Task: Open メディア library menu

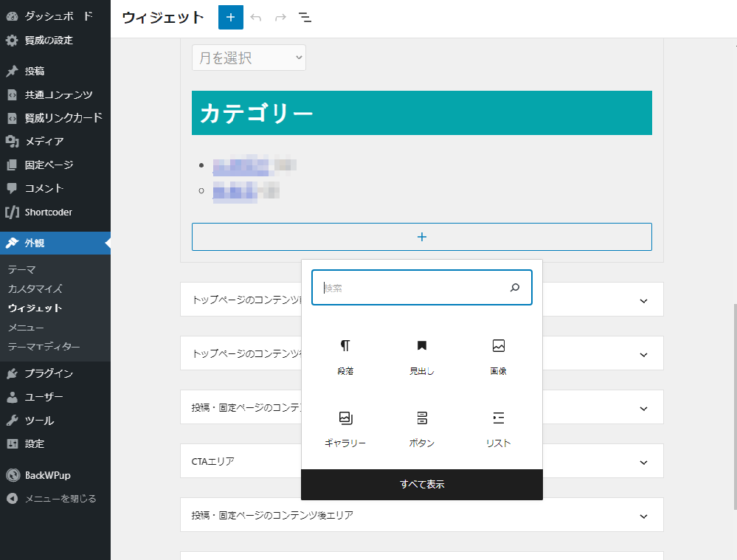Action: pyautogui.click(x=55, y=141)
